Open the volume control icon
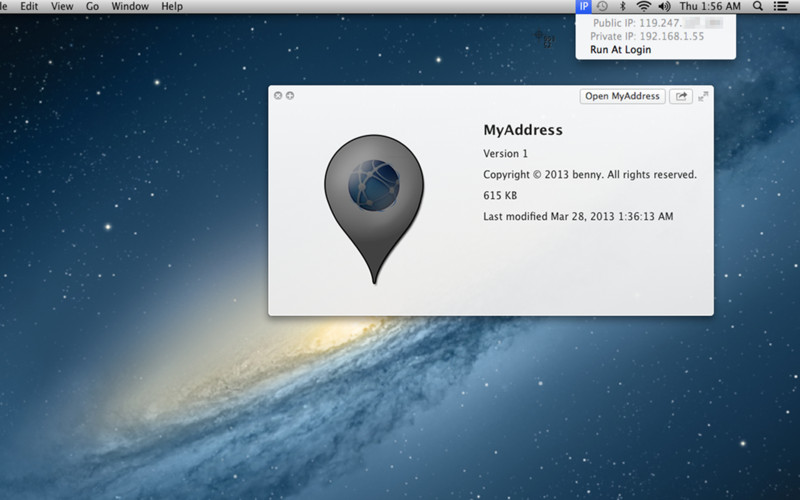 664,7
